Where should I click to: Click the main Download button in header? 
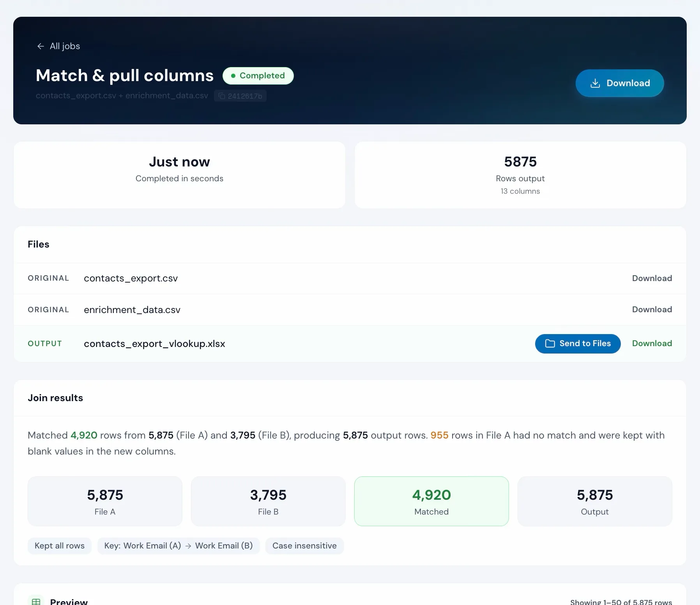click(x=619, y=83)
